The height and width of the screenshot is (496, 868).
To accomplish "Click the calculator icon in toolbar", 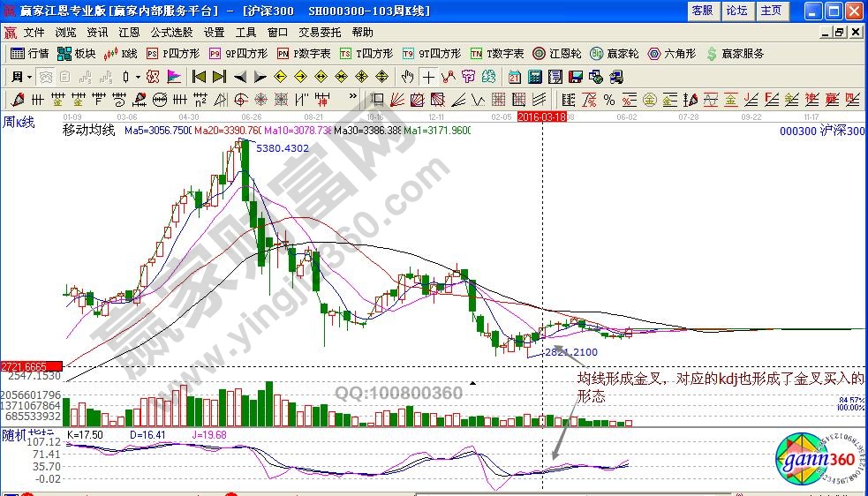I will point(534,77).
